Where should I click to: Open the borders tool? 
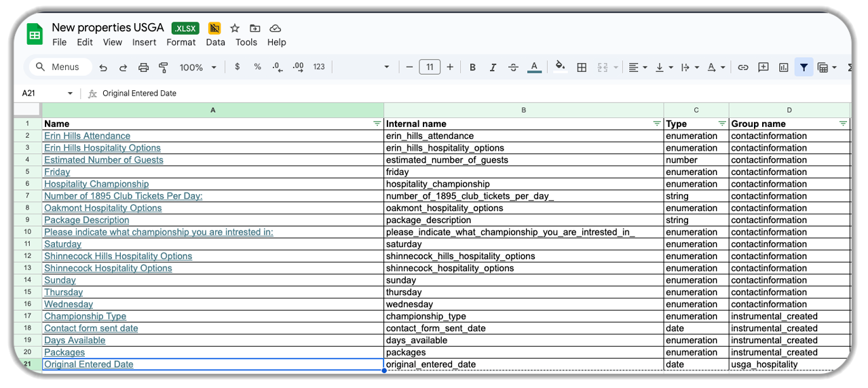pos(582,67)
